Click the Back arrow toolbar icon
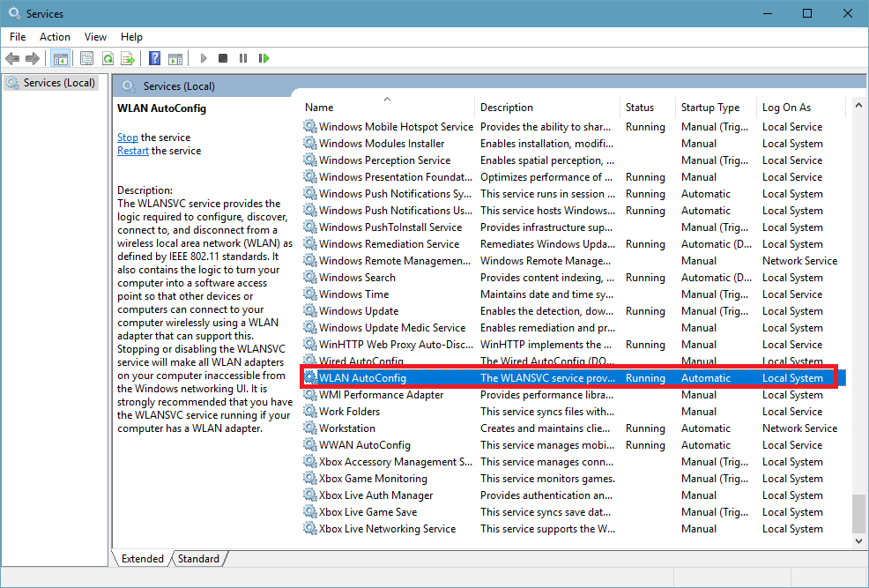Viewport: 869px width, 588px height. point(12,58)
